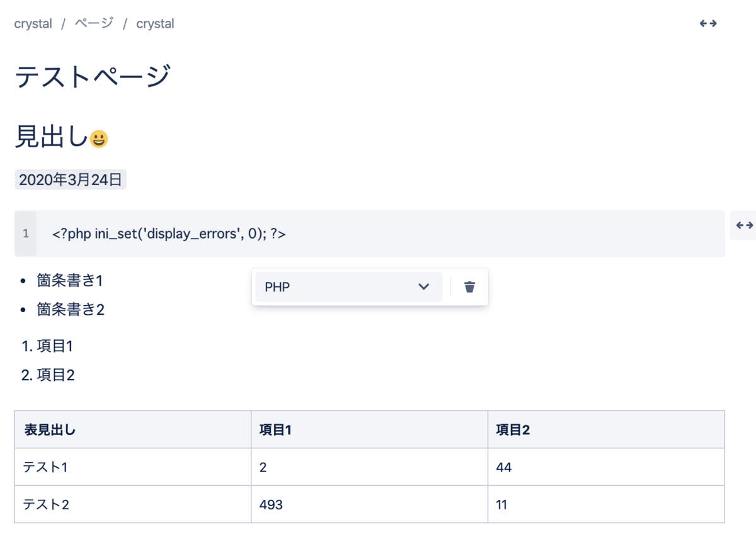The width and height of the screenshot is (756, 542).
Task: Open the ページ breadcrumb entry
Action: pyautogui.click(x=94, y=23)
